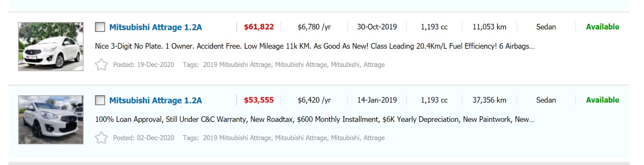Star the $53,555 Attrage listing
This screenshot has height=165, width=644.
[101, 138]
